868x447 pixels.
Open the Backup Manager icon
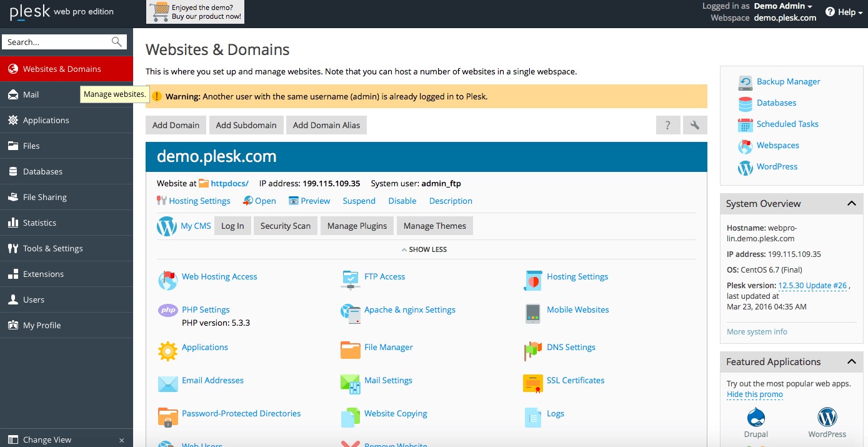tap(745, 82)
